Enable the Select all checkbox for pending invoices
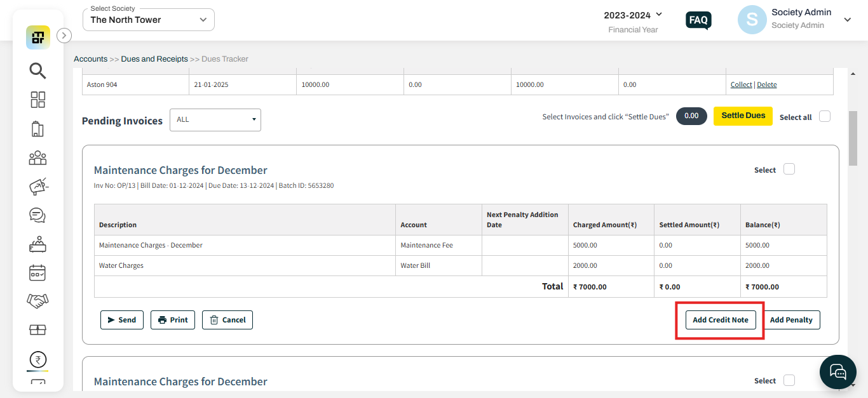 tap(824, 117)
